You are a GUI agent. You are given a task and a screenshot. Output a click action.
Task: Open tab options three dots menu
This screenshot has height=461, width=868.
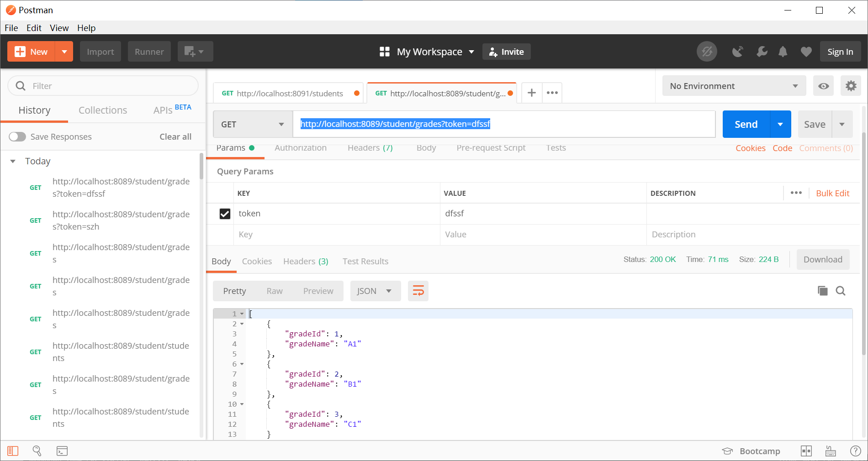552,93
